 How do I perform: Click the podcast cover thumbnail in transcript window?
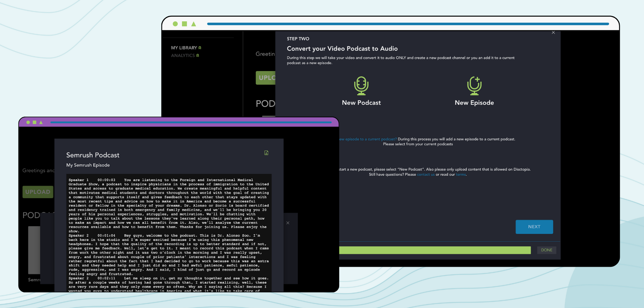[x=34, y=250]
